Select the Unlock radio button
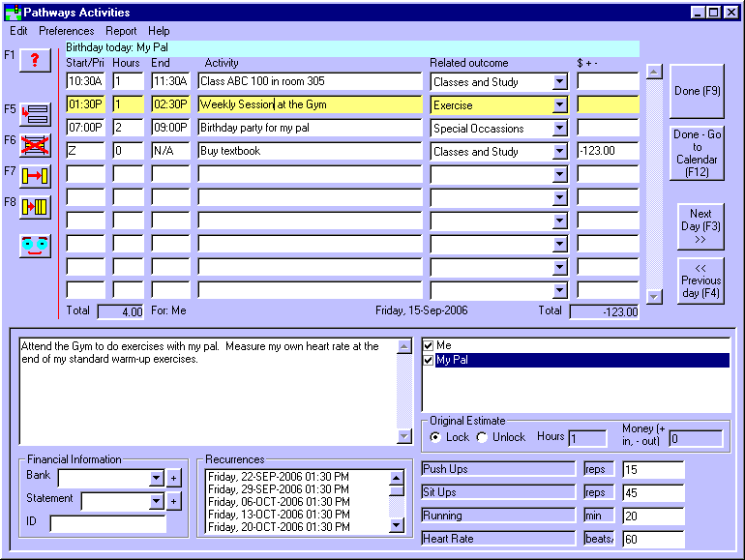This screenshot has width=745, height=560. point(482,437)
